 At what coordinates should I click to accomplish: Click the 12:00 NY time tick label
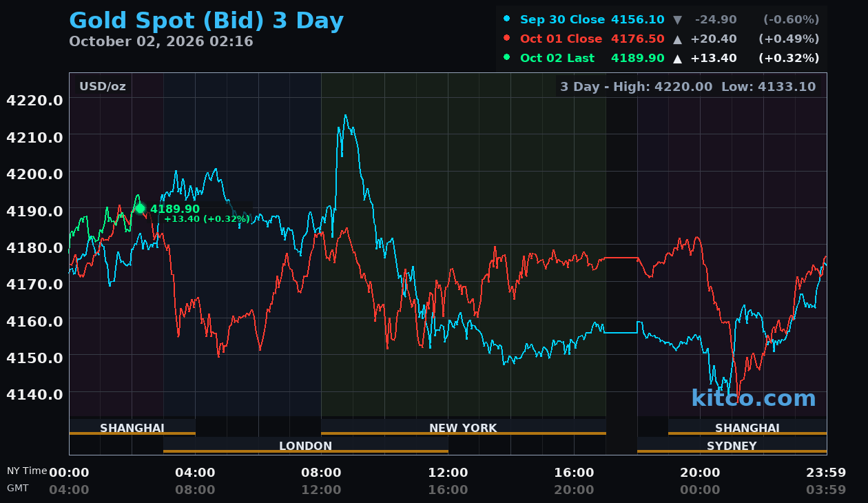[448, 472]
